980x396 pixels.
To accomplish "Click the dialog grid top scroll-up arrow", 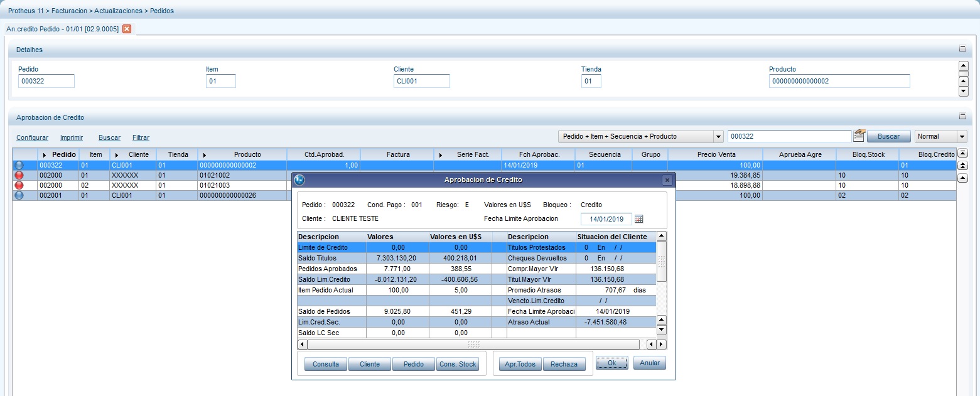I will click(x=661, y=237).
